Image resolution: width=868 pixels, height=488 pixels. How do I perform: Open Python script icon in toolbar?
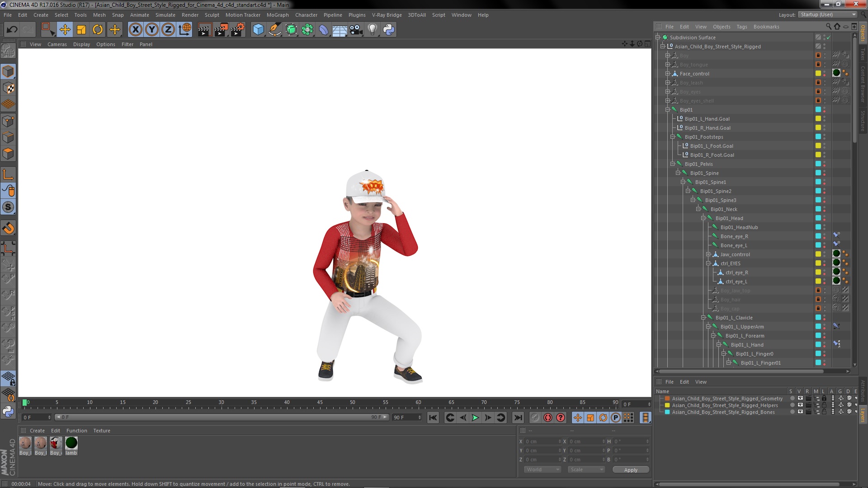point(389,30)
